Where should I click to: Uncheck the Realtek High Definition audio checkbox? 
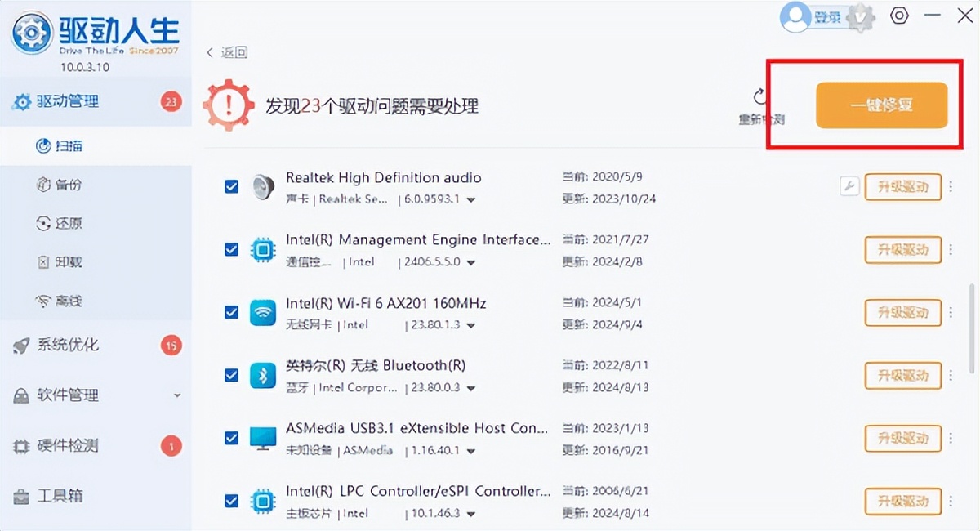click(232, 187)
